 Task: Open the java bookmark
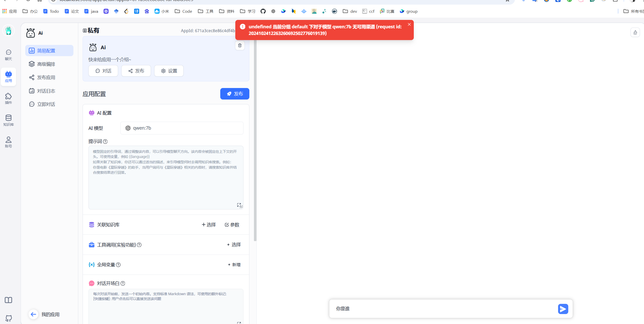(x=91, y=11)
